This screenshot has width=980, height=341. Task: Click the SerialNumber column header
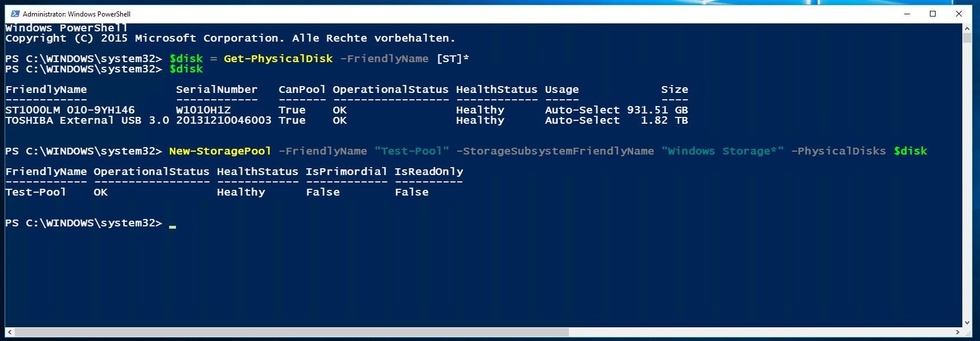coord(216,90)
